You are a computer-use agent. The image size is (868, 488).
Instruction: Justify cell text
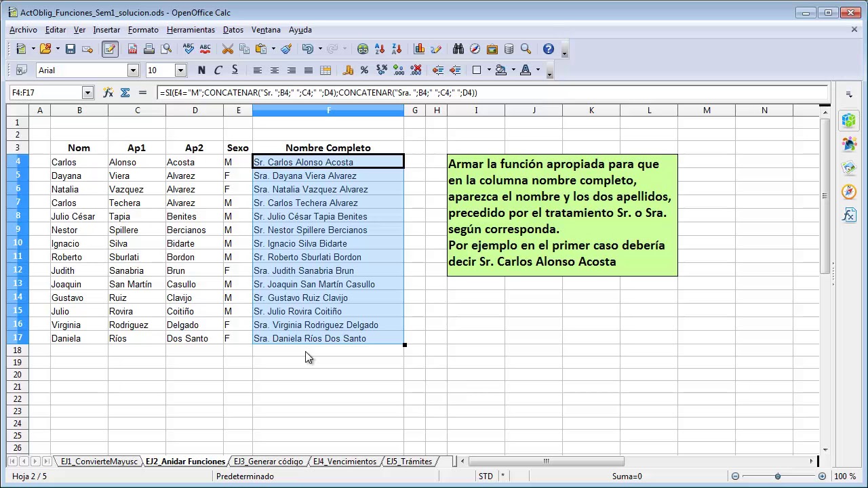308,70
